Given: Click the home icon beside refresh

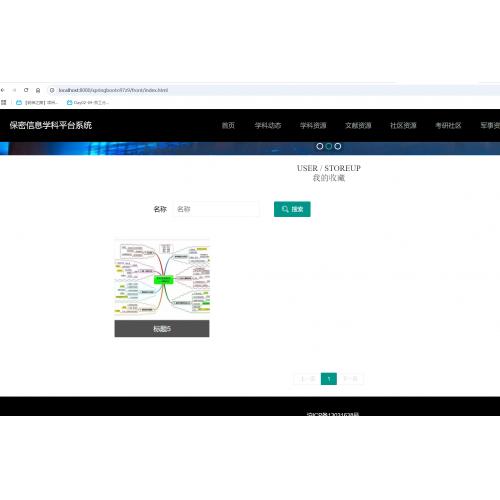Looking at the screenshot, I should (x=38, y=90).
